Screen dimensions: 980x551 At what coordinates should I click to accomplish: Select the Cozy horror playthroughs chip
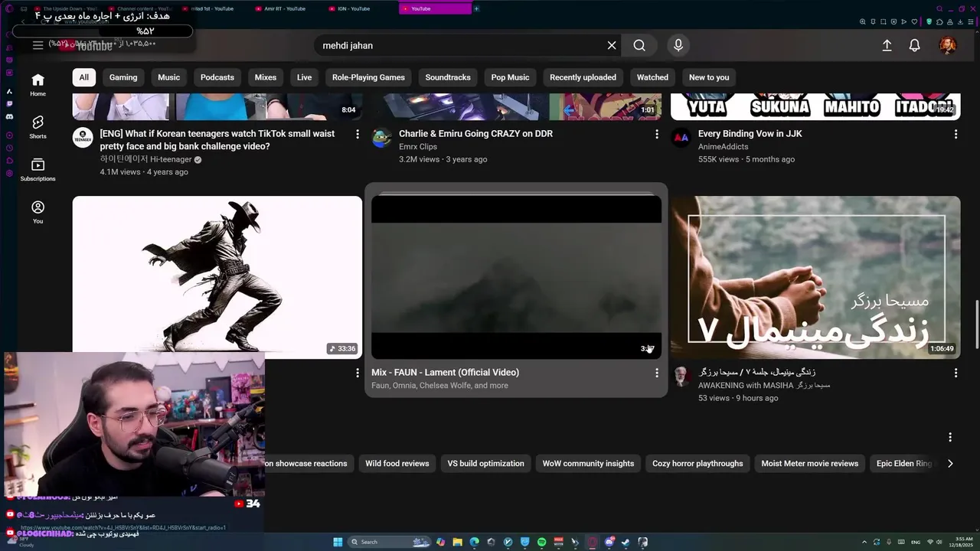[x=697, y=463]
